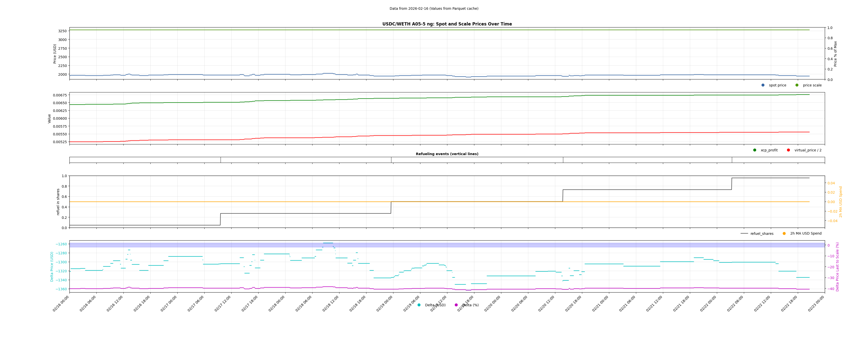Click the 'refuel in shares' y-axis label
This screenshot has height=344, width=868.
pyautogui.click(x=58, y=202)
